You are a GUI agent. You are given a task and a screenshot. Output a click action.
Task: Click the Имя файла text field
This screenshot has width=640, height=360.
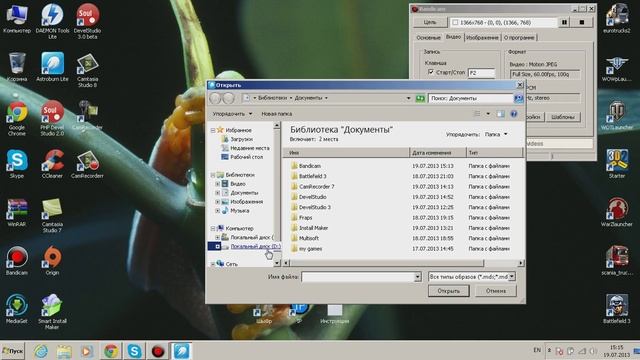coord(358,277)
